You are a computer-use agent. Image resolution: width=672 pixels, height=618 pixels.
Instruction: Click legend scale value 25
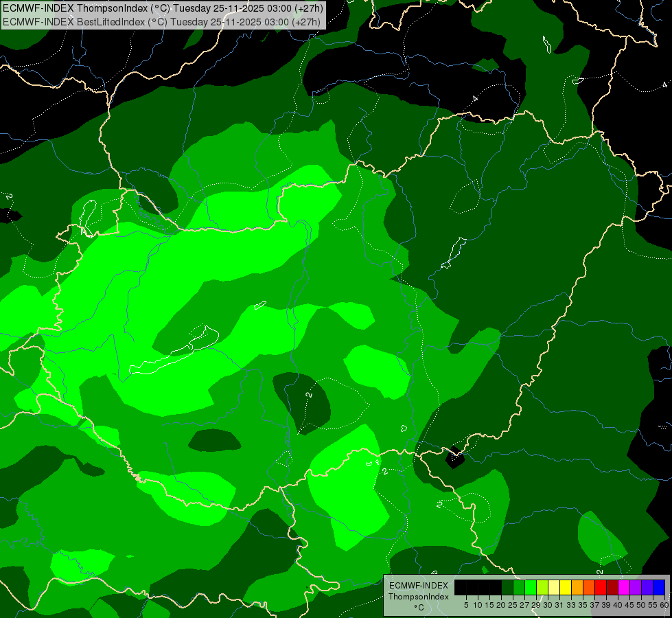pos(513,605)
